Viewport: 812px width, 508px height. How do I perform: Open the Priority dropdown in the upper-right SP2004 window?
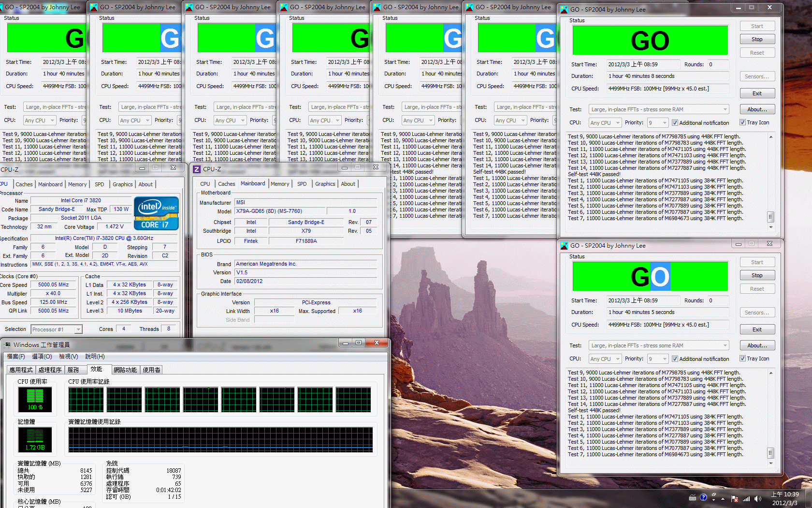coord(658,123)
